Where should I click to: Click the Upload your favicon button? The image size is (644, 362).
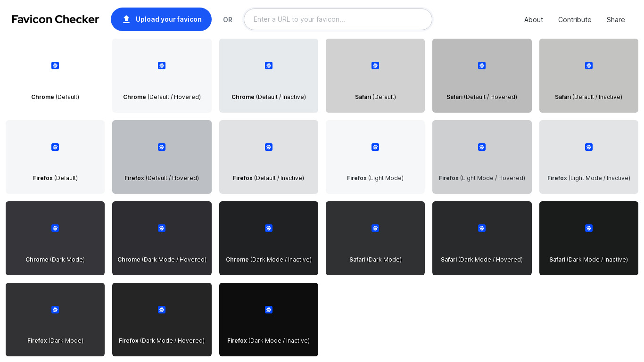(x=161, y=19)
